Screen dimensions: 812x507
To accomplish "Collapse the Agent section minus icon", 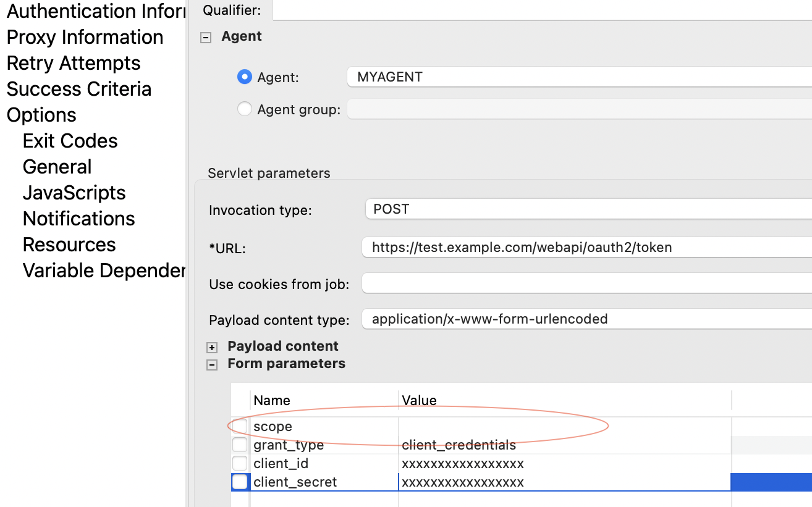I will click(x=205, y=38).
